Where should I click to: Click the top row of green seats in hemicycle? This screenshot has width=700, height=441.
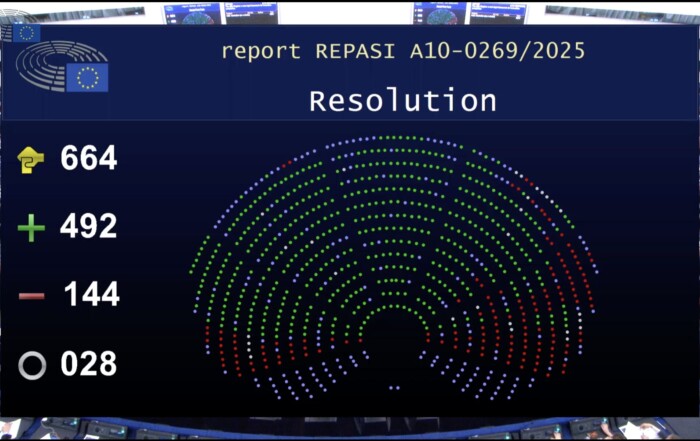tap(394, 137)
